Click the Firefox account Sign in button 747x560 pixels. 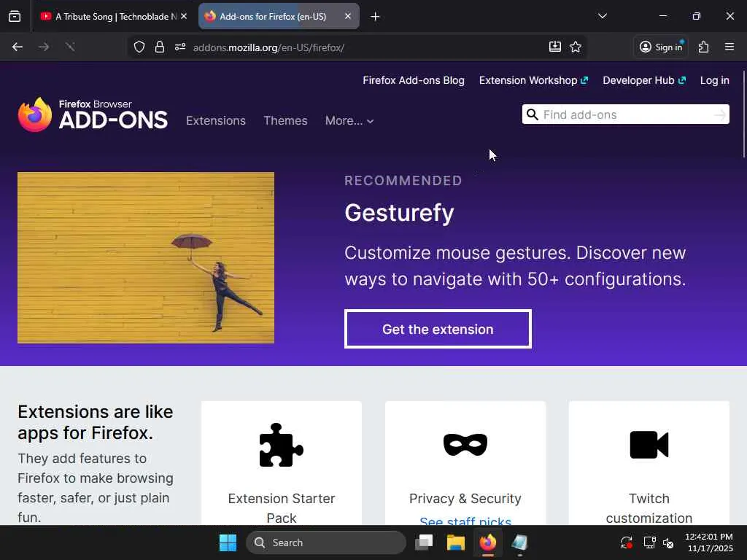tap(661, 47)
